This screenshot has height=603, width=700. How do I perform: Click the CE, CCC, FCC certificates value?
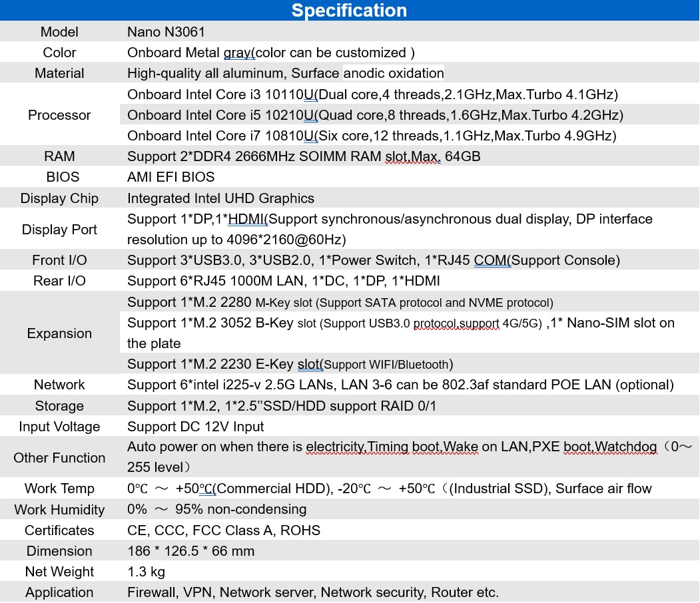click(224, 530)
